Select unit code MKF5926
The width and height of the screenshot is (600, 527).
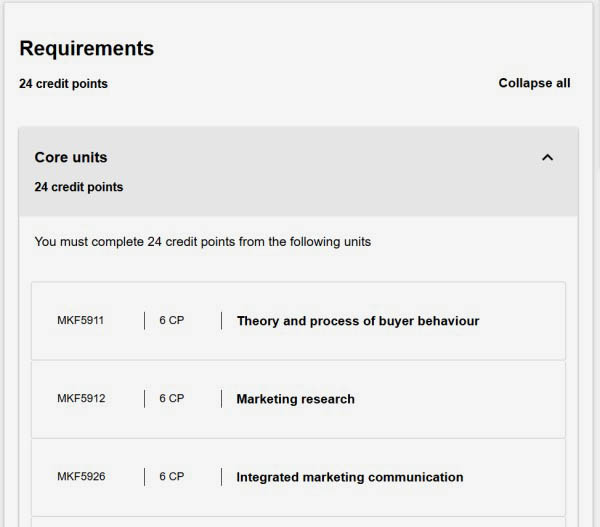(81, 476)
